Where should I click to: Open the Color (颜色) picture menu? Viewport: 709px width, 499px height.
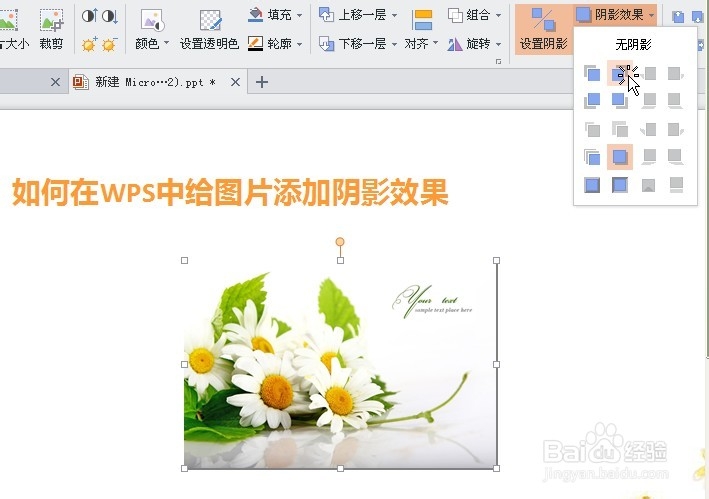tap(152, 28)
